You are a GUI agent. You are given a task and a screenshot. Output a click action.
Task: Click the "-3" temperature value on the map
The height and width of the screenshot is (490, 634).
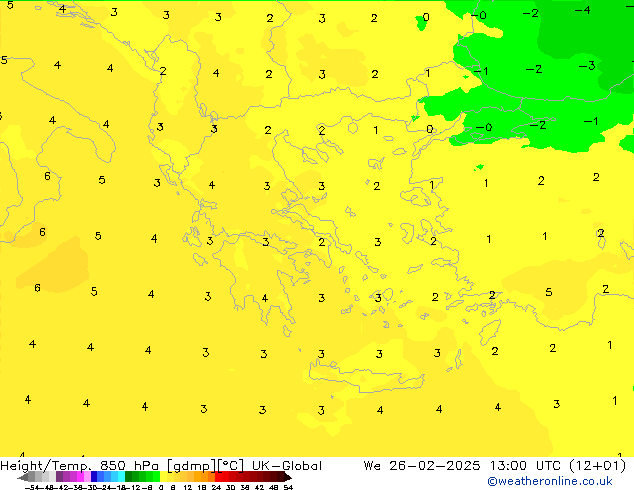587,65
